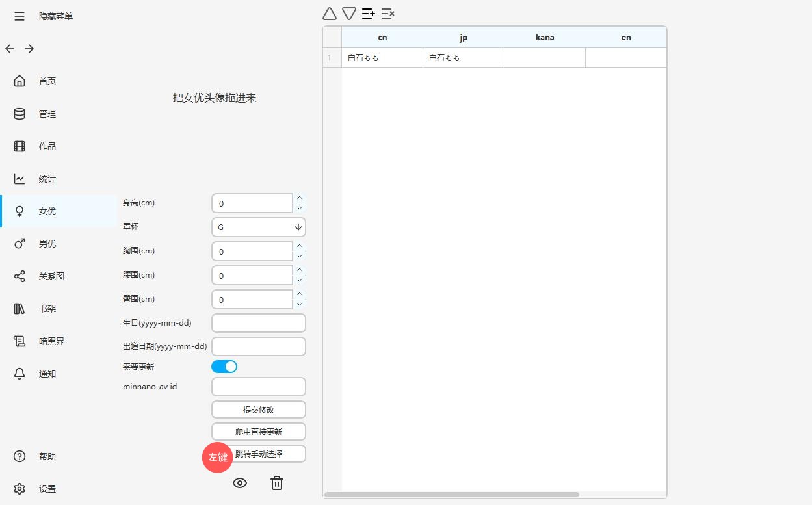This screenshot has height=505, width=812.
Task: Toggle the 需要更新 switch off
Action: 224,367
